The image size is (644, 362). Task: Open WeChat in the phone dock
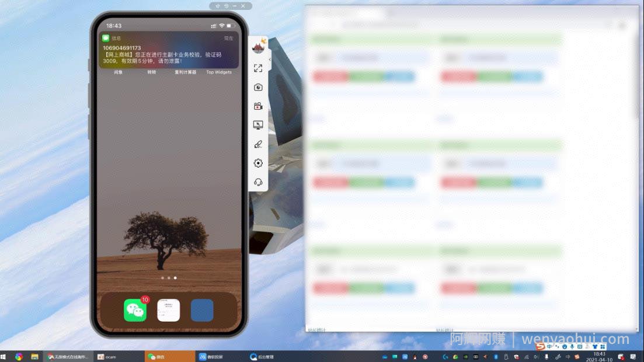pyautogui.click(x=135, y=310)
